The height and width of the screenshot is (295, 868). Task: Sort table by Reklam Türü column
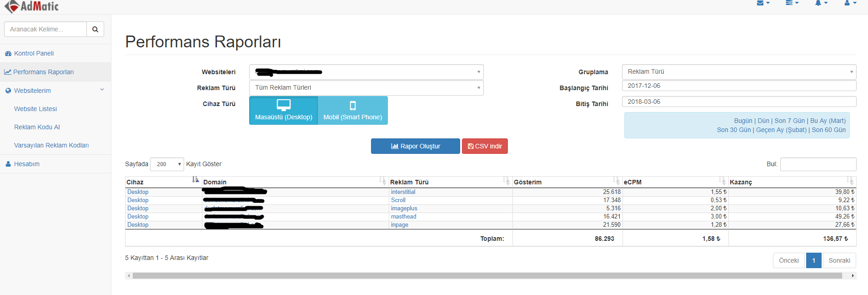coord(451,182)
